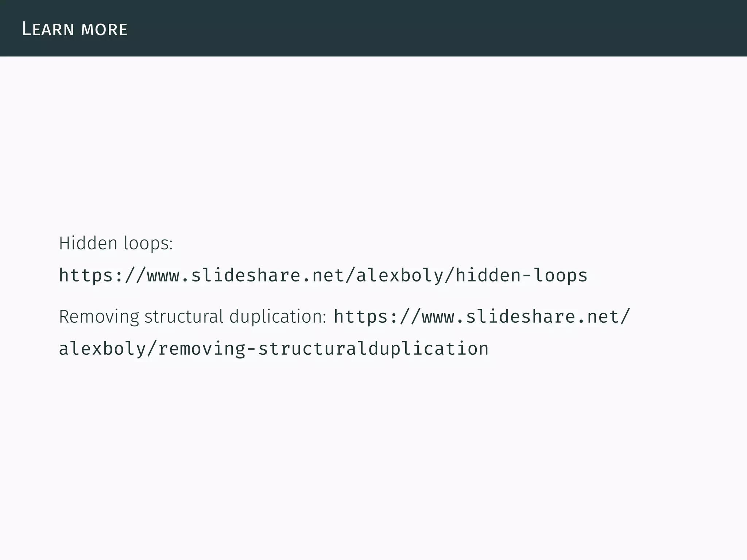The image size is (747, 560).
Task: Select the 'Hidden loops:' label text
Action: pyautogui.click(x=116, y=243)
